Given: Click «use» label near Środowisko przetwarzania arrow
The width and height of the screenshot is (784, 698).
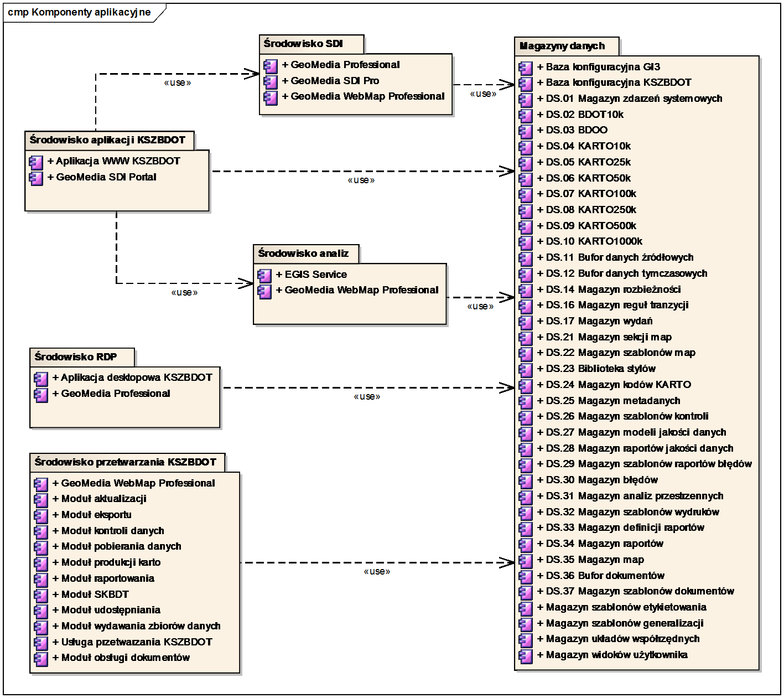Looking at the screenshot, I should point(377,571).
